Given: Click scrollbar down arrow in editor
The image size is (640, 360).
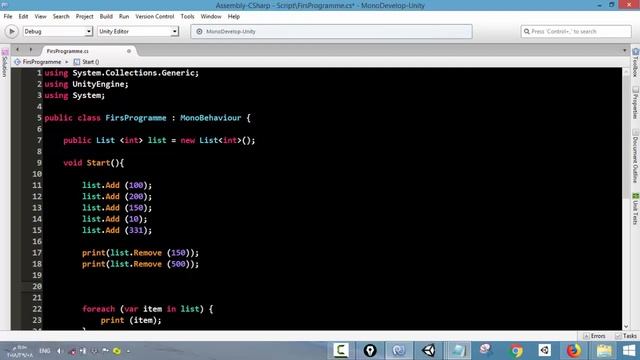Looking at the screenshot, I should click(x=626, y=327).
